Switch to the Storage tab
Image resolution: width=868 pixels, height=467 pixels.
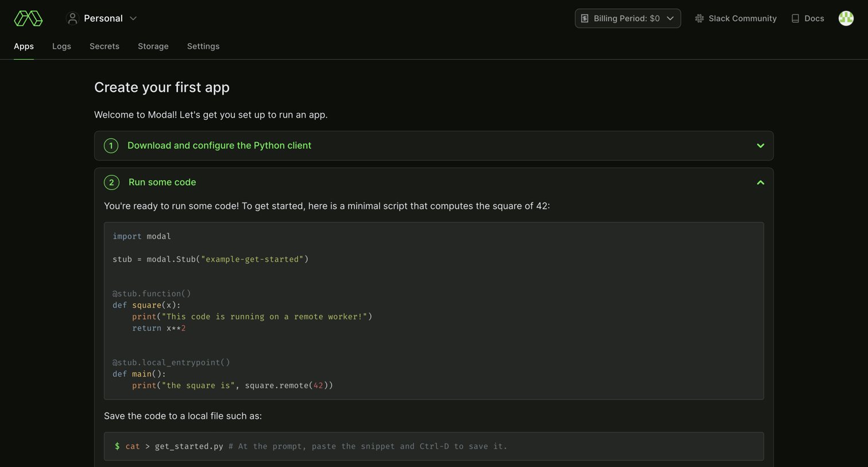point(153,46)
